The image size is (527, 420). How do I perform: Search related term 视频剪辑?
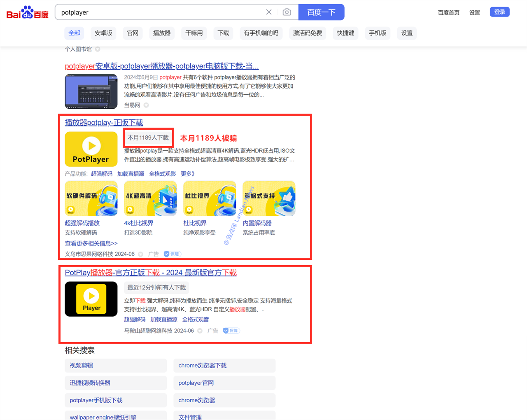click(x=116, y=366)
